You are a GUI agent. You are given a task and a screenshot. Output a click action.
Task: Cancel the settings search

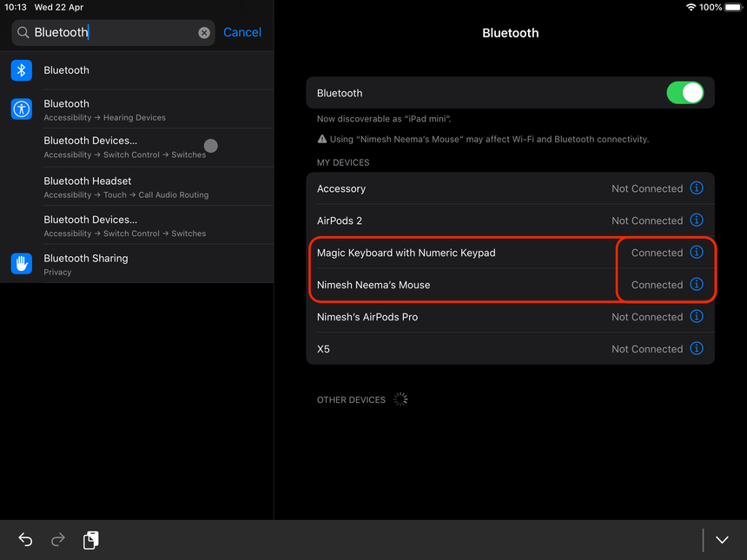[241, 32]
